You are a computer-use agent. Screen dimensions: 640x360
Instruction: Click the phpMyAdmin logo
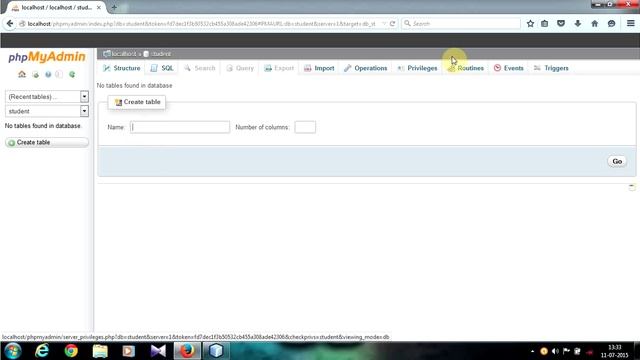click(x=47, y=57)
